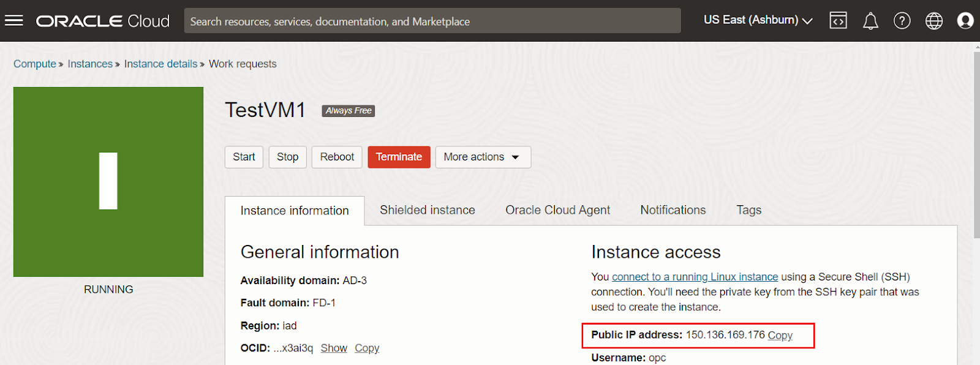Expand the US East (Ashburn) region selector
The height and width of the screenshot is (365, 980).
[758, 20]
